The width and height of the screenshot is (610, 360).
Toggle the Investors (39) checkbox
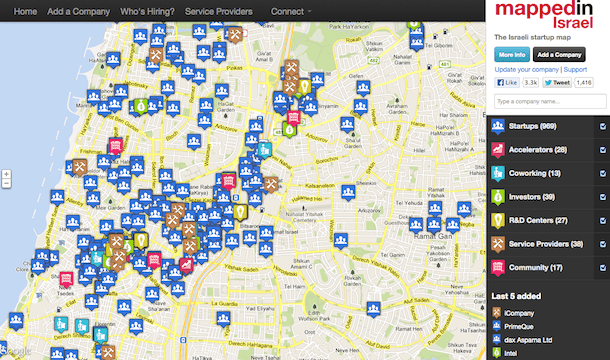pyautogui.click(x=603, y=197)
